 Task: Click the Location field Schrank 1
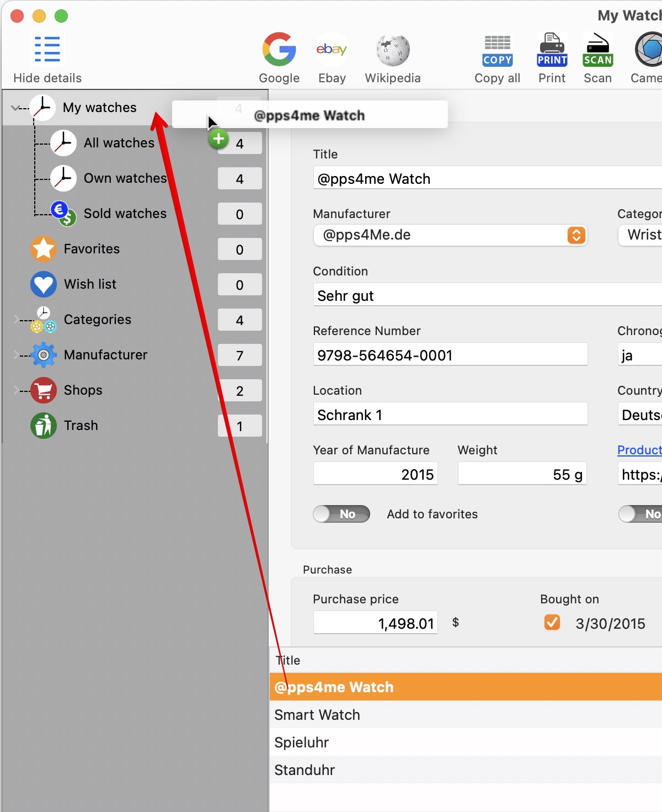[450, 414]
